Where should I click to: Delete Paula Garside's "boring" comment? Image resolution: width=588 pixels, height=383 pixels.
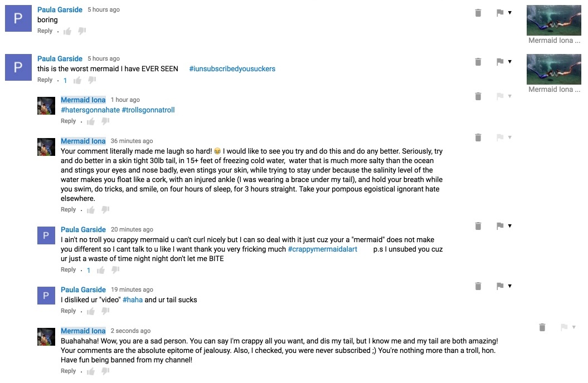tap(478, 13)
